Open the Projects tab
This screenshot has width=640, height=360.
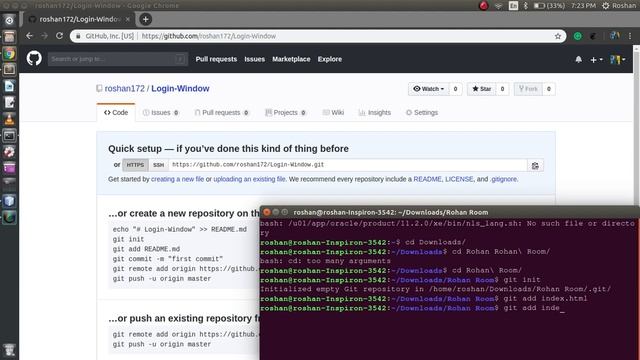click(286, 113)
